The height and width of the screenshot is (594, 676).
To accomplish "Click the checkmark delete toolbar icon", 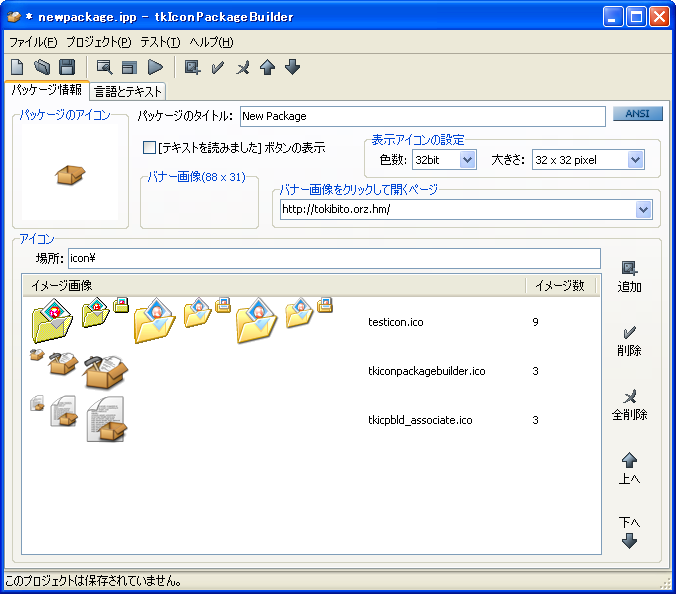I will coord(217,67).
